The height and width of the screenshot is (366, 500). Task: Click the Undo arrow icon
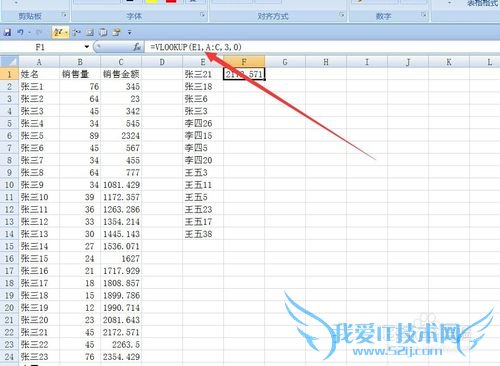point(21,32)
